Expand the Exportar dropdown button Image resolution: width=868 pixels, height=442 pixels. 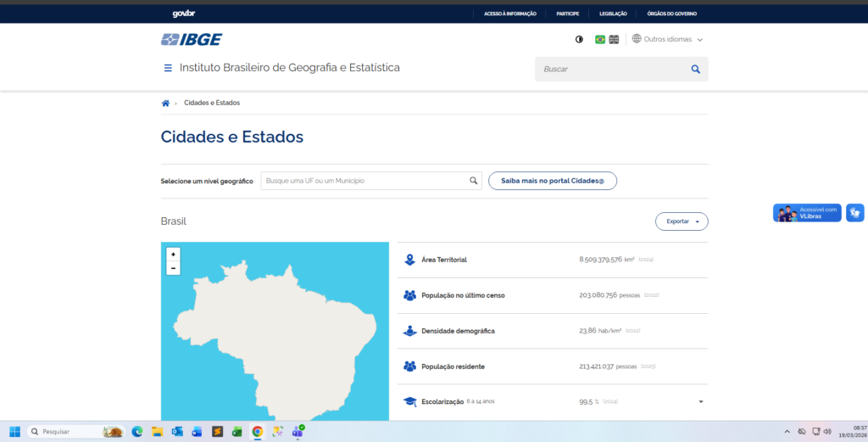click(x=682, y=221)
